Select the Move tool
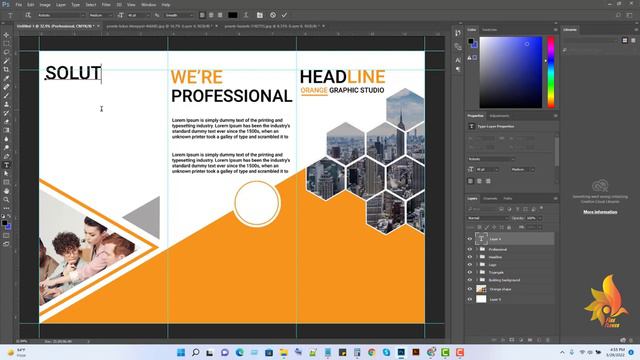 [6, 35]
